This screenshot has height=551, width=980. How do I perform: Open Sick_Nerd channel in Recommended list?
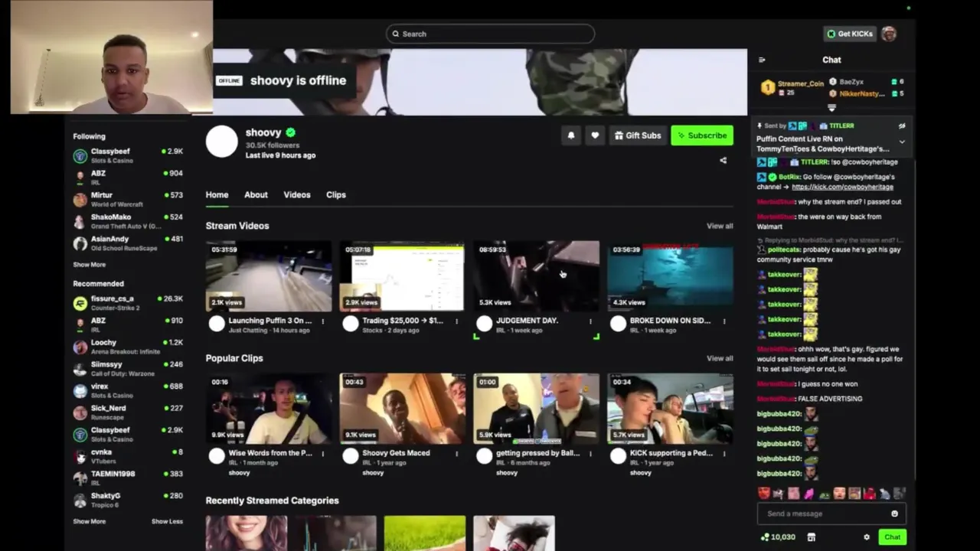click(x=128, y=412)
